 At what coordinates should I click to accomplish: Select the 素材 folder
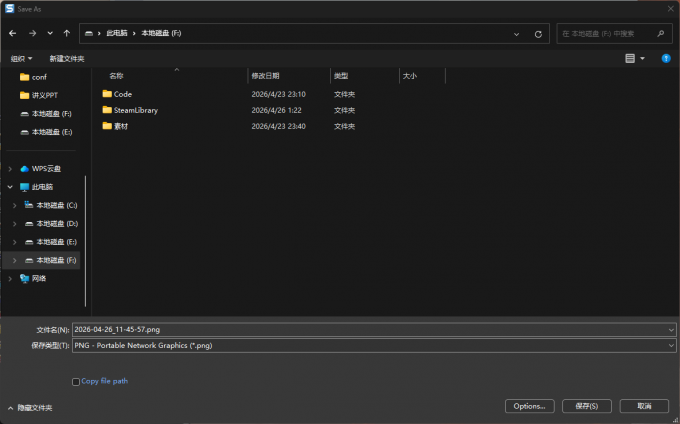click(x=115, y=126)
